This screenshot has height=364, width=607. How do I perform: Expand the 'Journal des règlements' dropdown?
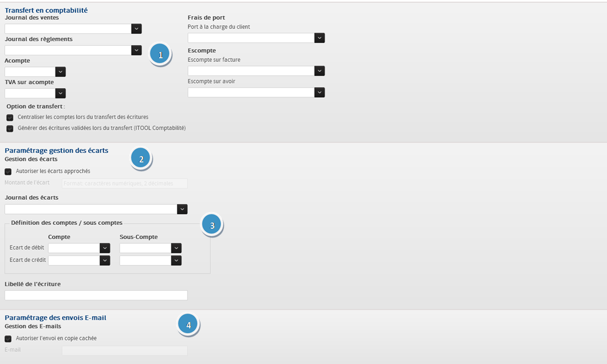click(136, 50)
